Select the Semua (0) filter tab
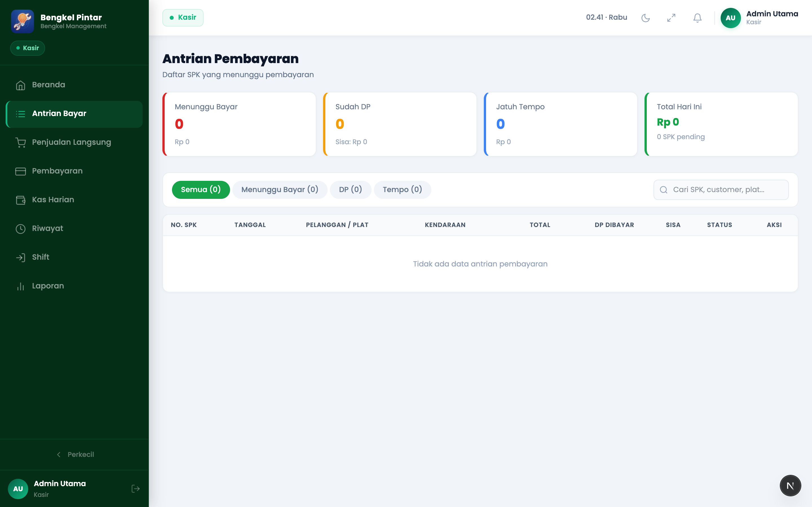This screenshot has height=507, width=812. (201, 190)
